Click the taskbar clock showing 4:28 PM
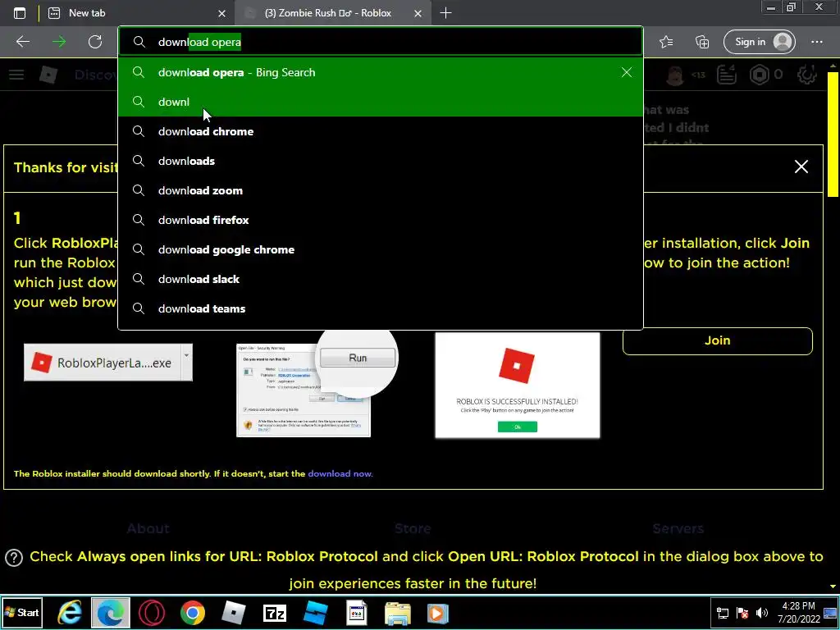This screenshot has width=840, height=630. click(x=798, y=612)
